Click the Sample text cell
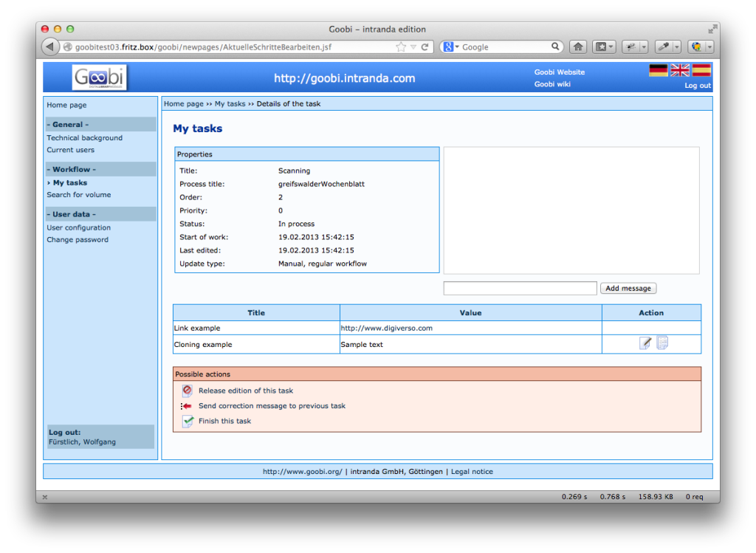756x553 pixels. click(x=470, y=344)
